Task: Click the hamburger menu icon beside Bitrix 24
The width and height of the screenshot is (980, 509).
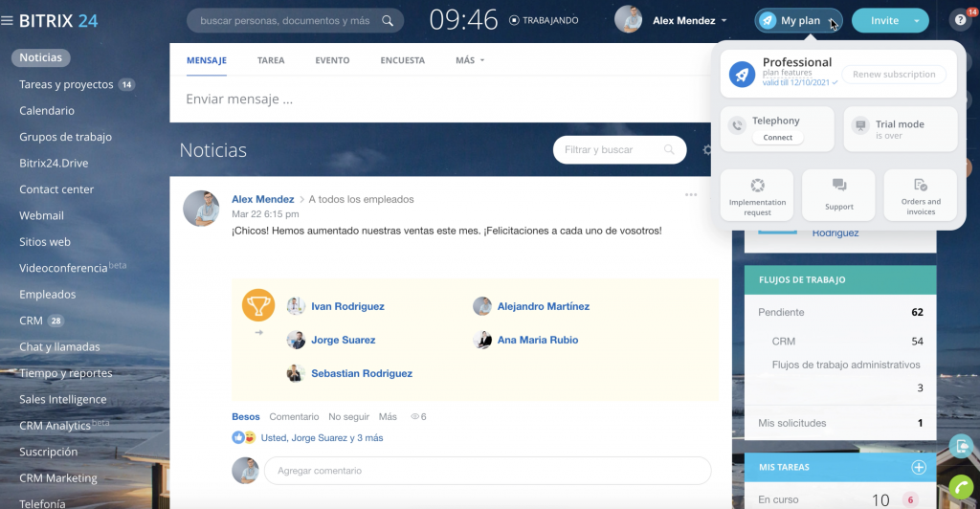Action: 8,21
